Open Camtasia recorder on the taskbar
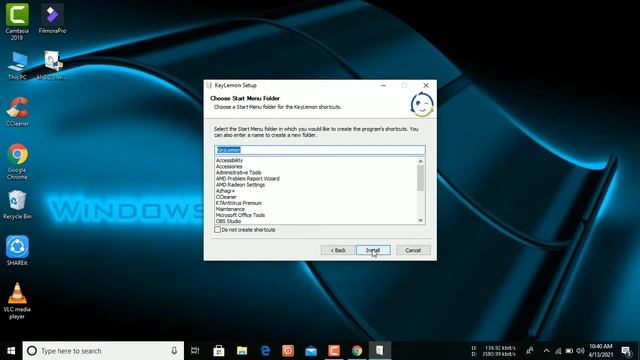The image size is (640, 360). click(x=334, y=351)
